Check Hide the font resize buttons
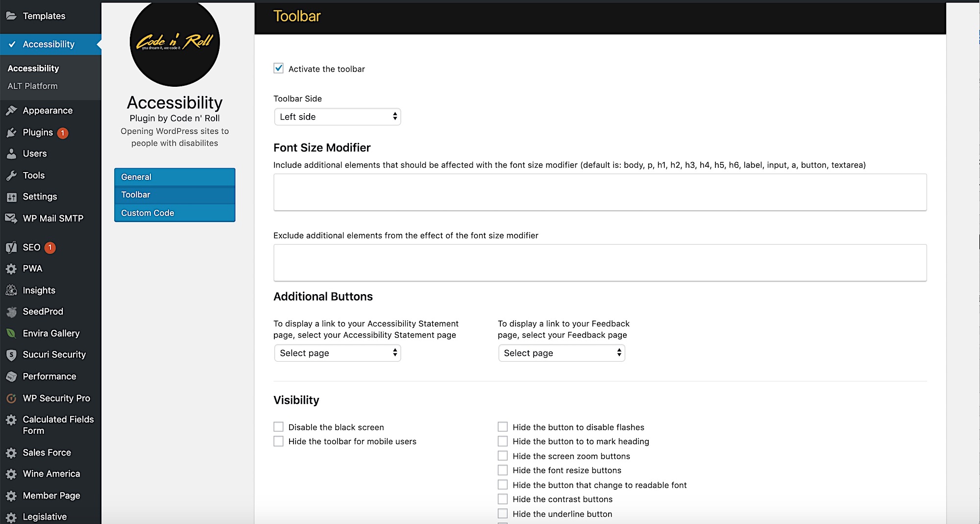Image resolution: width=980 pixels, height=524 pixels. (x=503, y=470)
